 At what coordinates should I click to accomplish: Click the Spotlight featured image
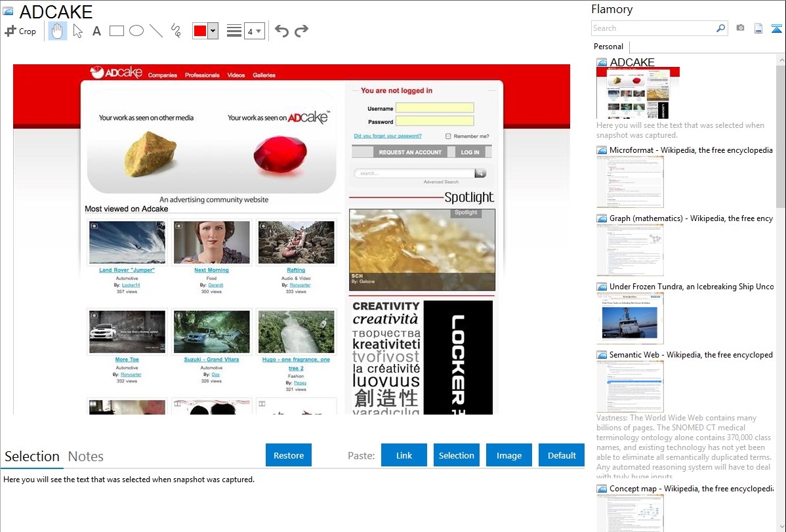point(422,250)
